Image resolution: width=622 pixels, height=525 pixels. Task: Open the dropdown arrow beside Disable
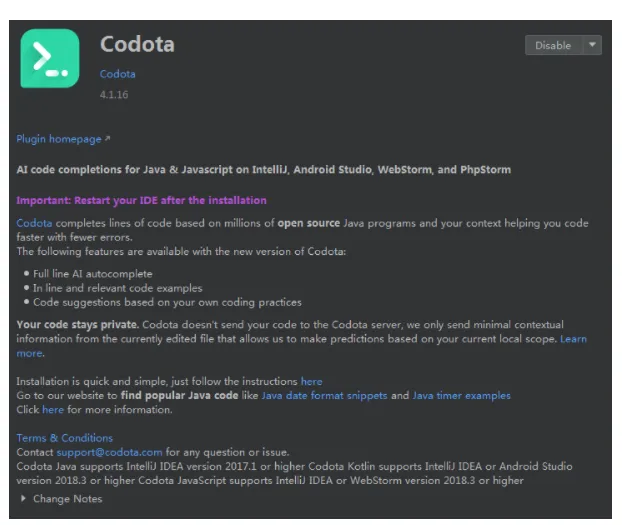point(592,45)
